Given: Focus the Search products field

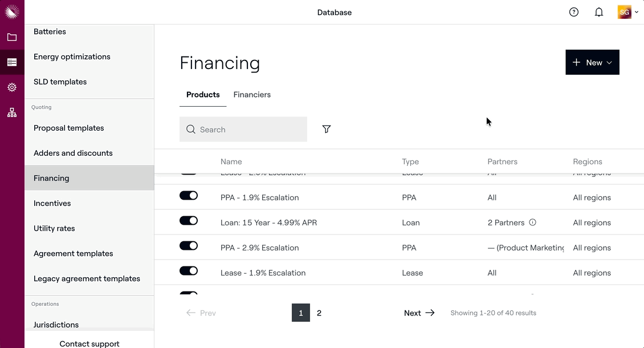Looking at the screenshot, I should coord(243,129).
